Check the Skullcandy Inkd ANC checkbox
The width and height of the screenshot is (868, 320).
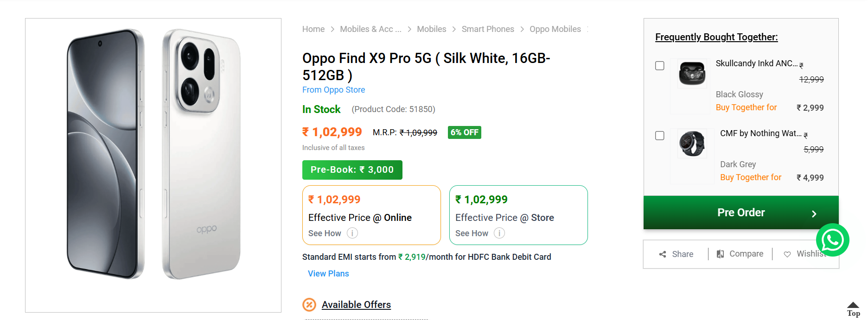pos(660,66)
